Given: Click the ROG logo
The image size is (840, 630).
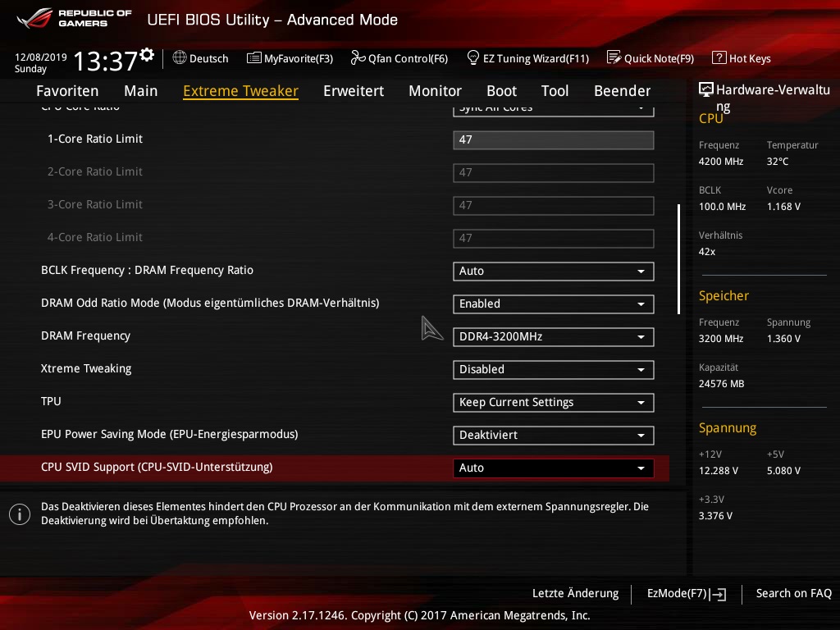Looking at the screenshot, I should (34, 18).
